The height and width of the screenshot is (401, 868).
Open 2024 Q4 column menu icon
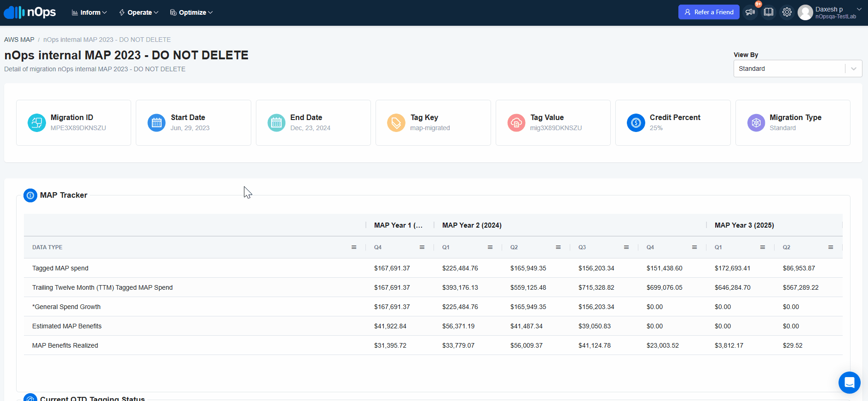694,247
